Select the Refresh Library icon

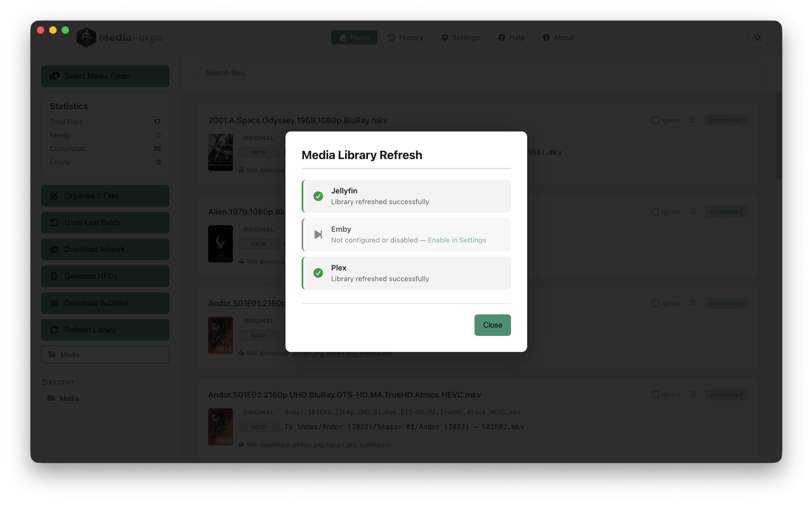point(55,330)
